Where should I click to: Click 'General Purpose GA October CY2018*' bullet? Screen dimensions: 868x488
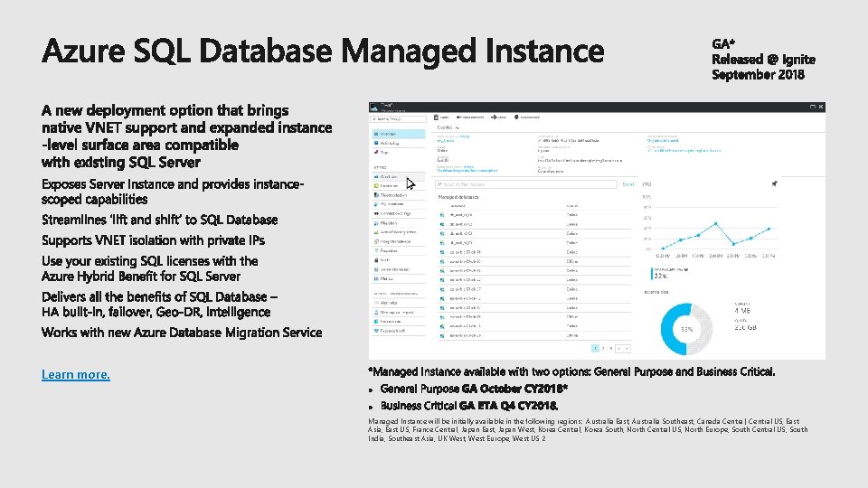(x=474, y=389)
